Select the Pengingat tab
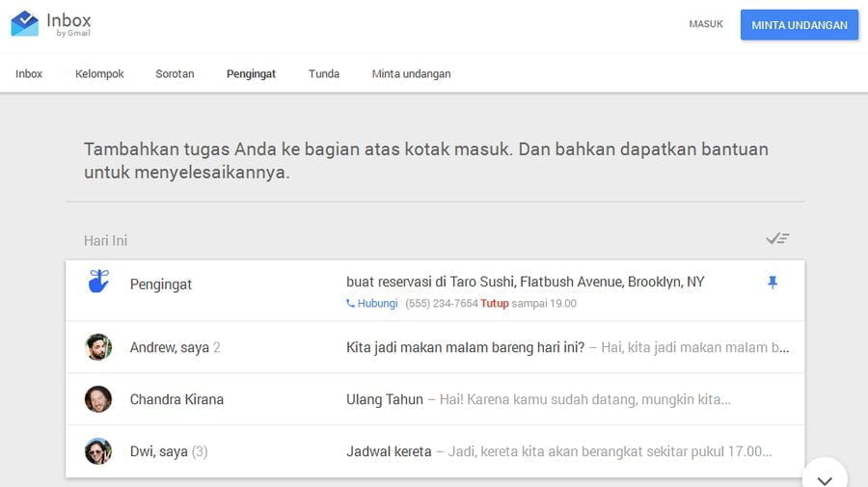868x487 pixels. tap(251, 74)
